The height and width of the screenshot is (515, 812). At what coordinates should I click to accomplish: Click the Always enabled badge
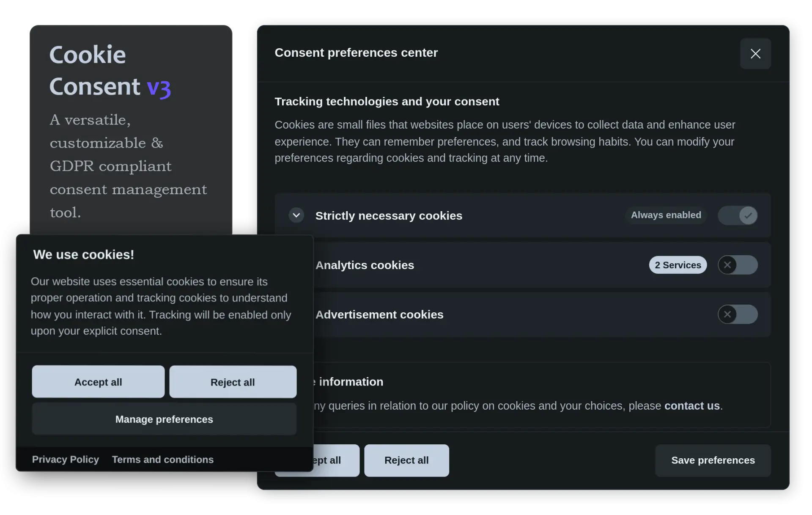tap(666, 215)
